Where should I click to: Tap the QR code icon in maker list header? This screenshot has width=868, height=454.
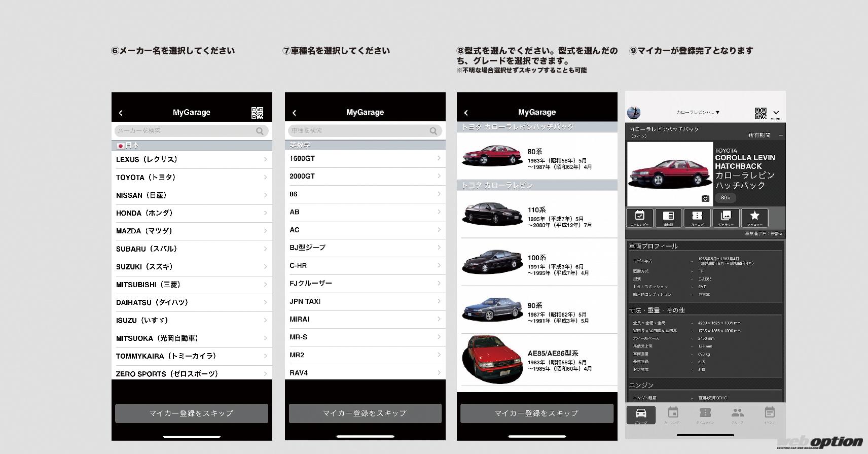click(x=257, y=113)
